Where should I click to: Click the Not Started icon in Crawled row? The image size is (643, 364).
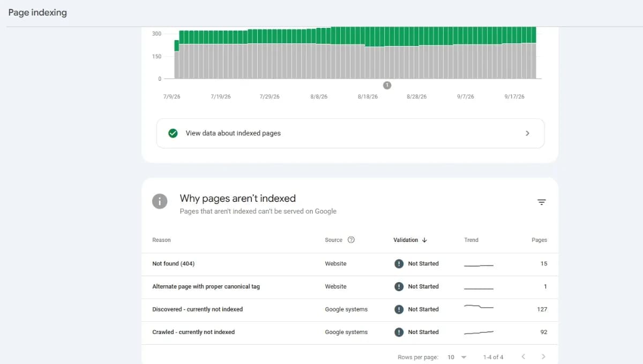[399, 332]
